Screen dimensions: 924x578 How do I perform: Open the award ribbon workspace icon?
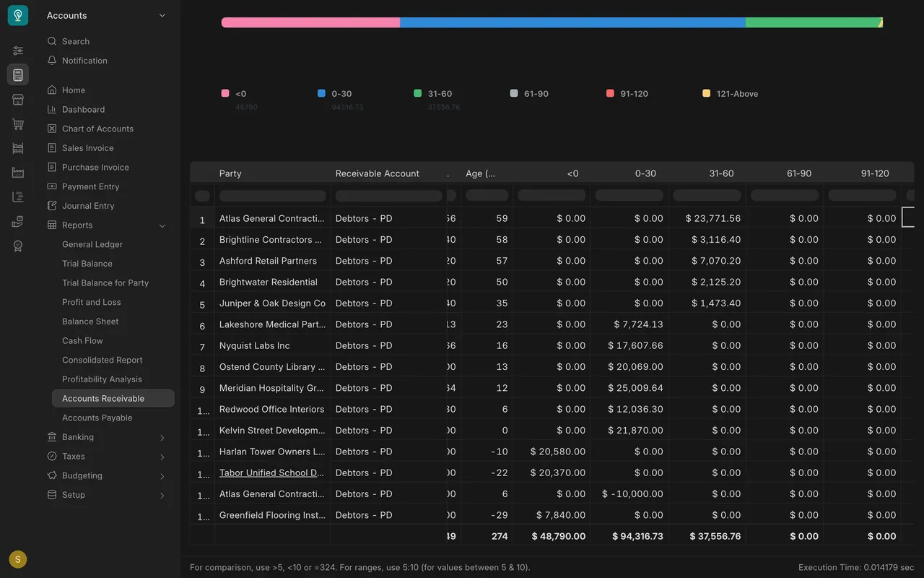(x=18, y=246)
